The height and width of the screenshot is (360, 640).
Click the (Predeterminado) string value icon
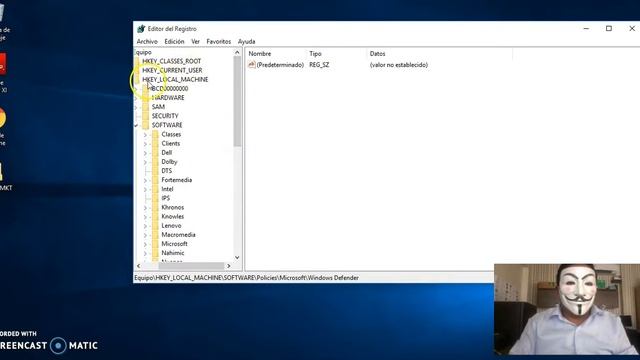252,64
